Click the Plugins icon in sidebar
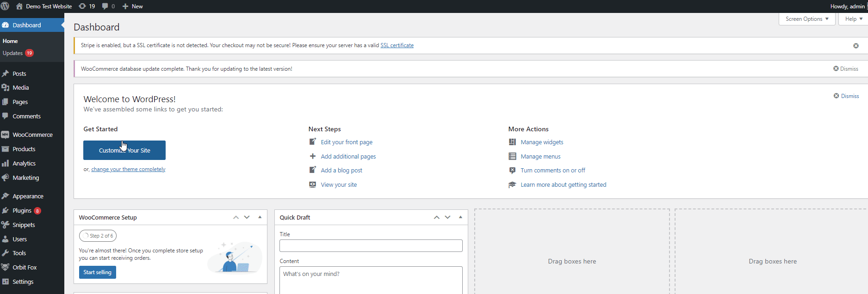Screen dimensions: 868x294 click(x=6, y=210)
